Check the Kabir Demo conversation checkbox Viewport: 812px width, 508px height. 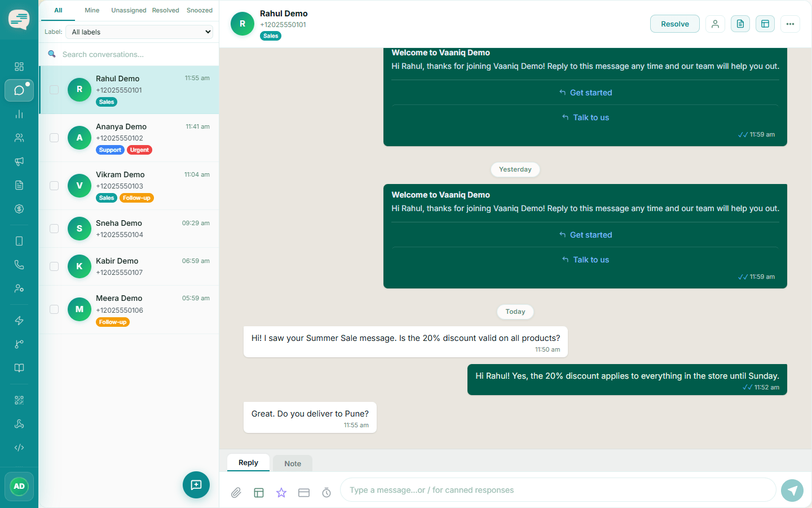click(54, 266)
